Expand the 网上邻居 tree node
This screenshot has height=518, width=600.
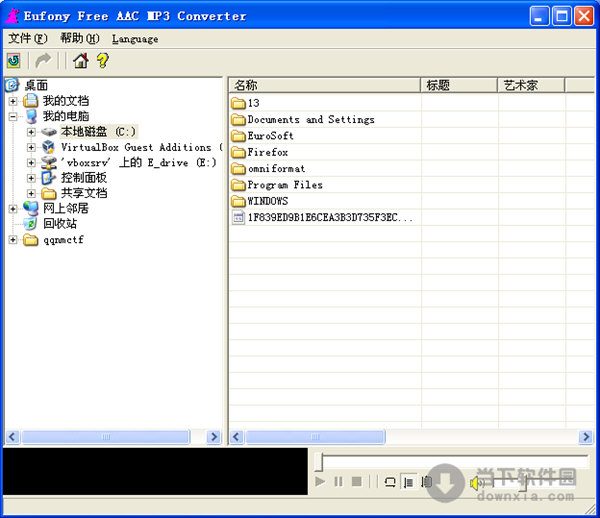coord(13,209)
